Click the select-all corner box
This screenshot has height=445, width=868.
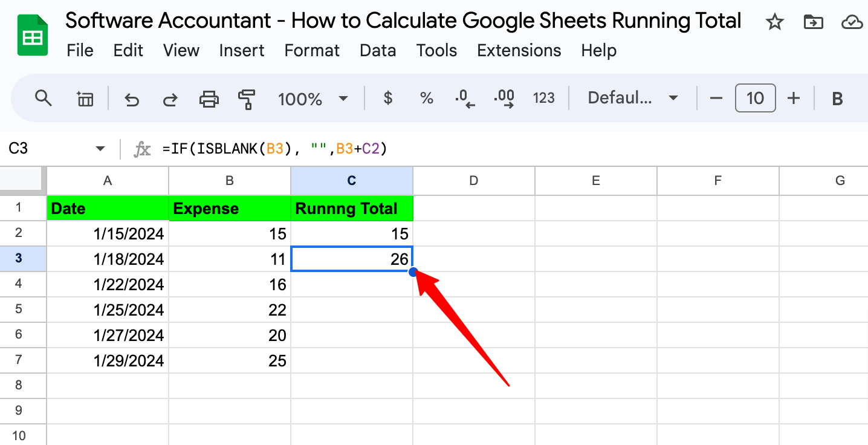pyautogui.click(x=22, y=180)
